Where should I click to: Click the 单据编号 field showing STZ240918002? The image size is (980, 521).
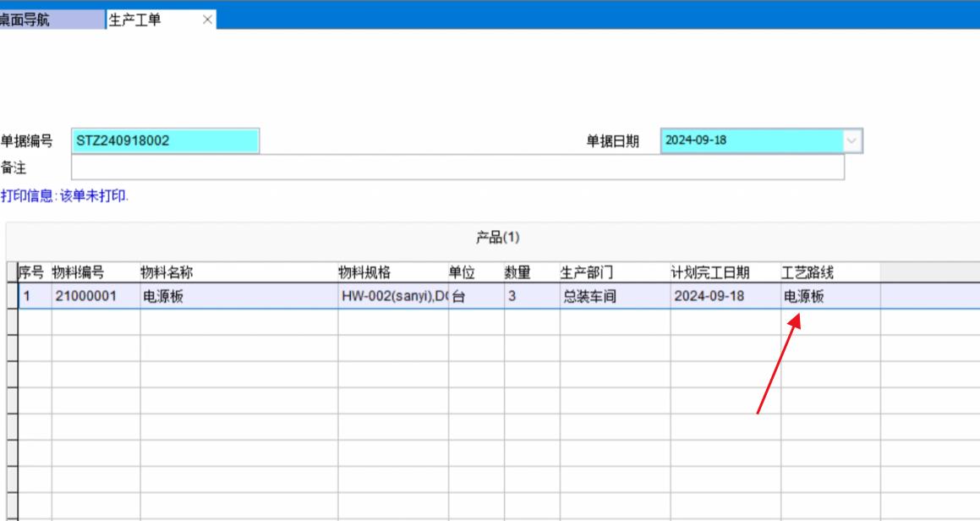(165, 141)
